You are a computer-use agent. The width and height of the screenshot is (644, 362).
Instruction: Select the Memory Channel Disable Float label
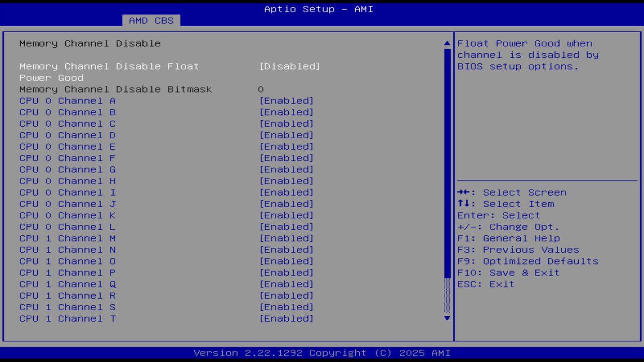click(x=109, y=66)
